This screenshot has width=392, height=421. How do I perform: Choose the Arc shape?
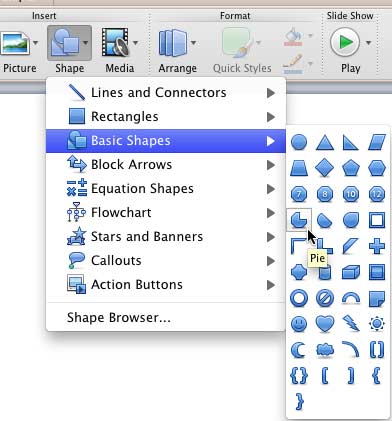(x=351, y=350)
